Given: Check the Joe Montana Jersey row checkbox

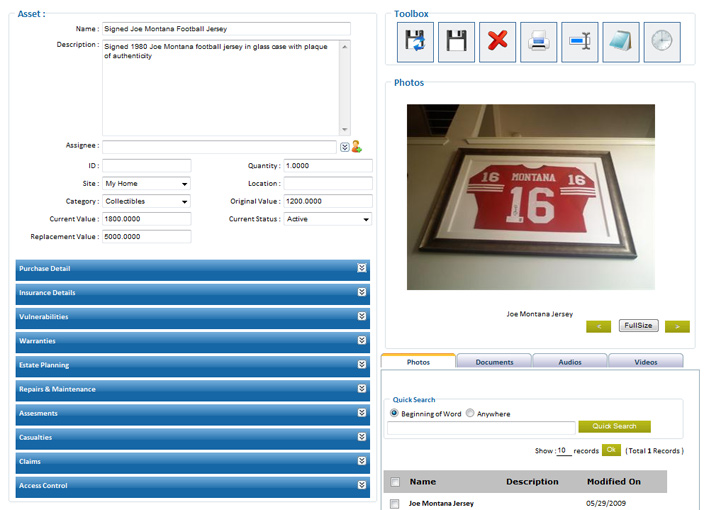Looking at the screenshot, I should point(395,504).
